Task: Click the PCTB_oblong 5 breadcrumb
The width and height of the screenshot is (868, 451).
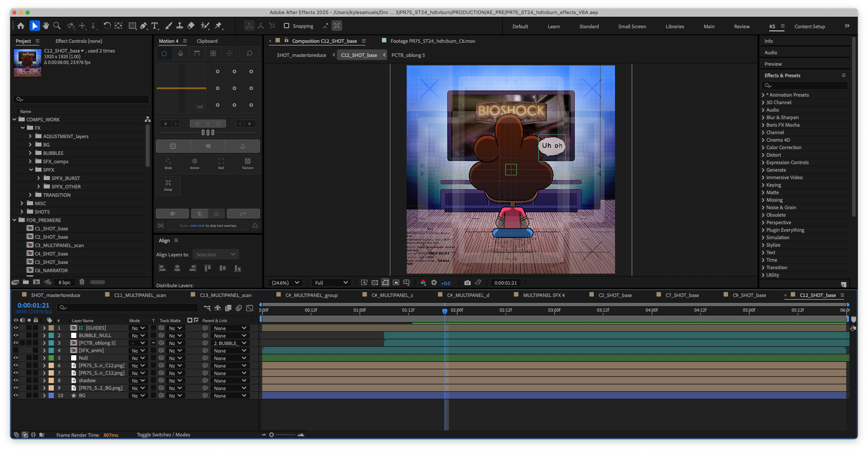Action: (408, 55)
